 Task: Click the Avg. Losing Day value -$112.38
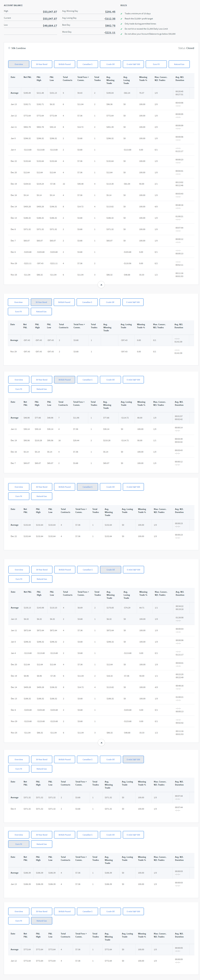pos(110,19)
